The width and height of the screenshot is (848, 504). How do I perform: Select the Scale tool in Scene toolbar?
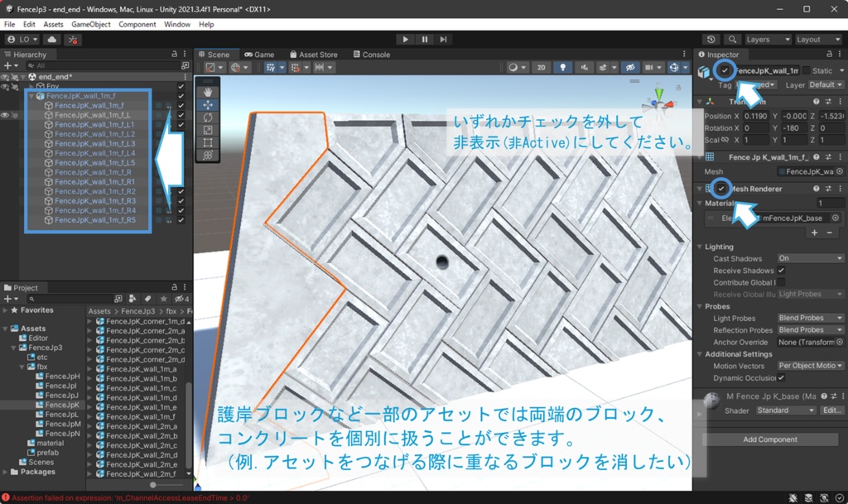click(x=208, y=130)
